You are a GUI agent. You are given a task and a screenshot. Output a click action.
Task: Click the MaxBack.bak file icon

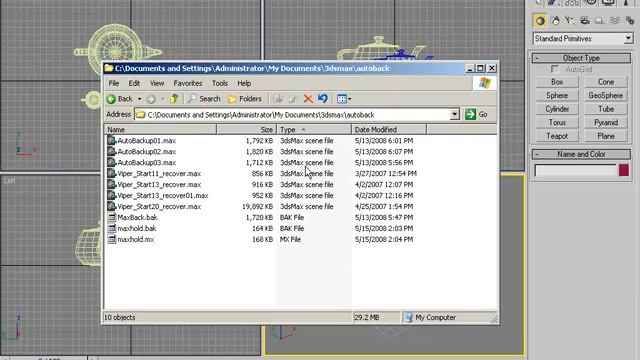(111, 218)
